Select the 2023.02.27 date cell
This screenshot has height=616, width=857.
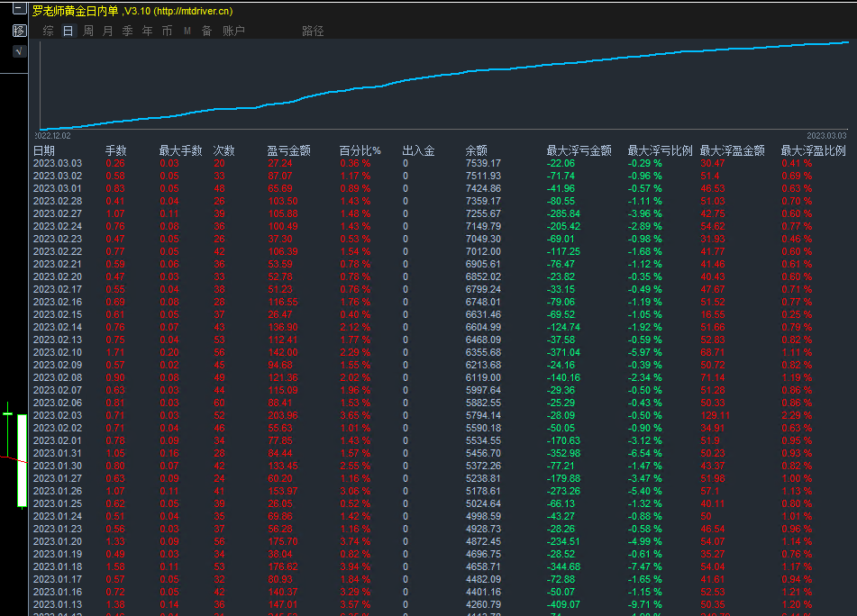[x=58, y=213]
